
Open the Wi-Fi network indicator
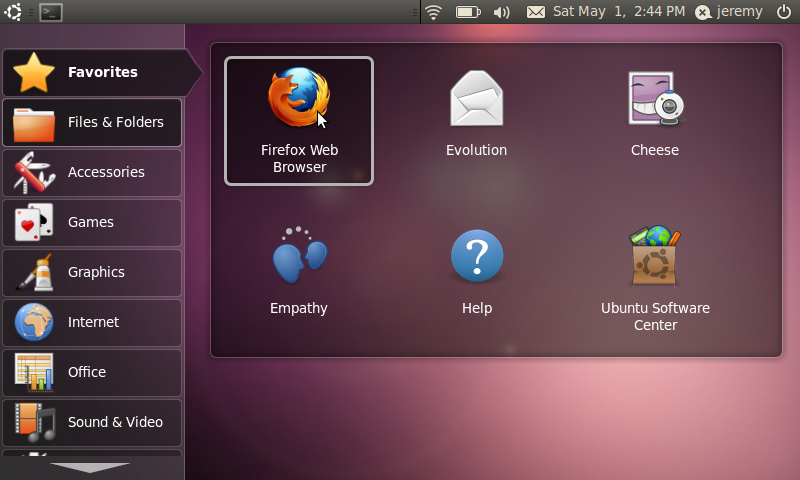tap(433, 12)
